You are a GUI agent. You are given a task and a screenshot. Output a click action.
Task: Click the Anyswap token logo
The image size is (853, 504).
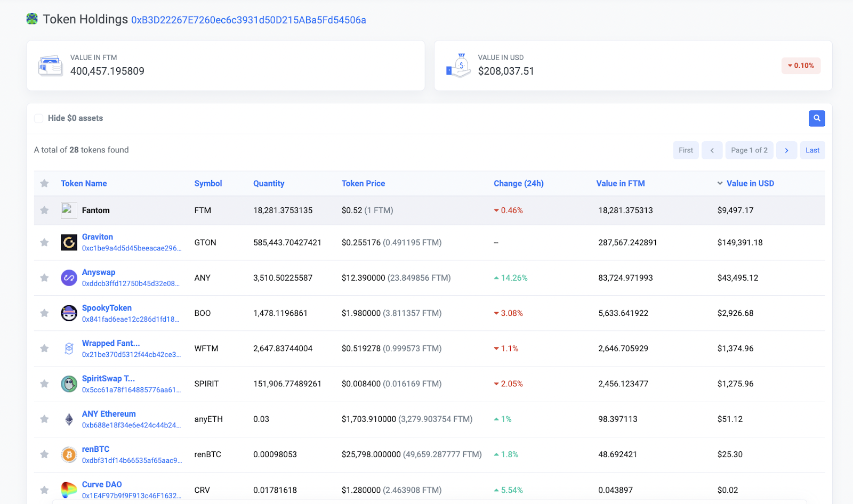tap(69, 278)
